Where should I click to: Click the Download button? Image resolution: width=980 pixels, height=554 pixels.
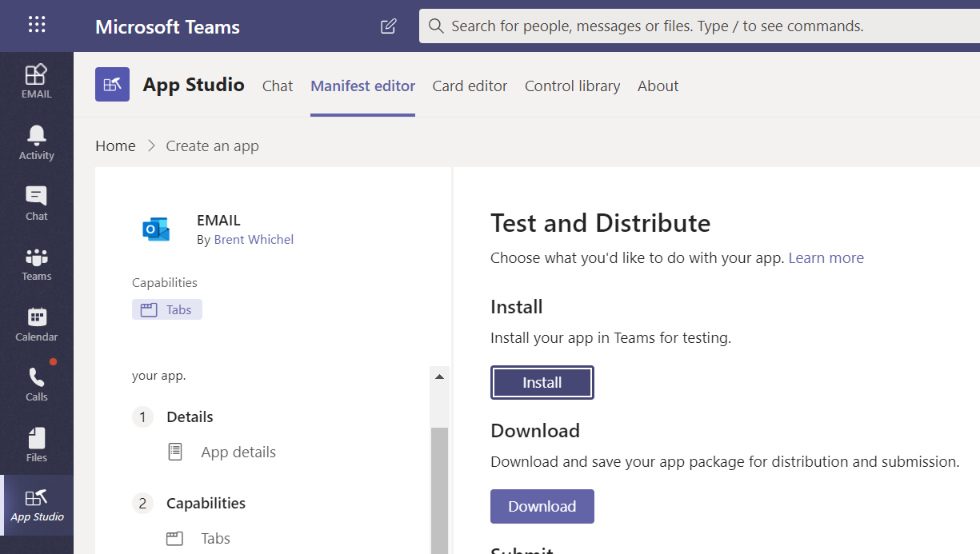pos(542,506)
